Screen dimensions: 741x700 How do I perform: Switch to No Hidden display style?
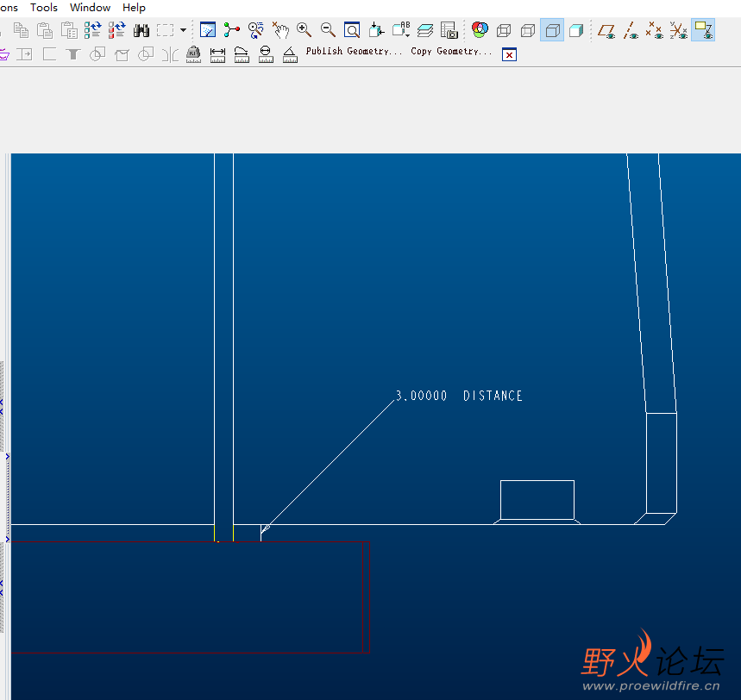(552, 31)
